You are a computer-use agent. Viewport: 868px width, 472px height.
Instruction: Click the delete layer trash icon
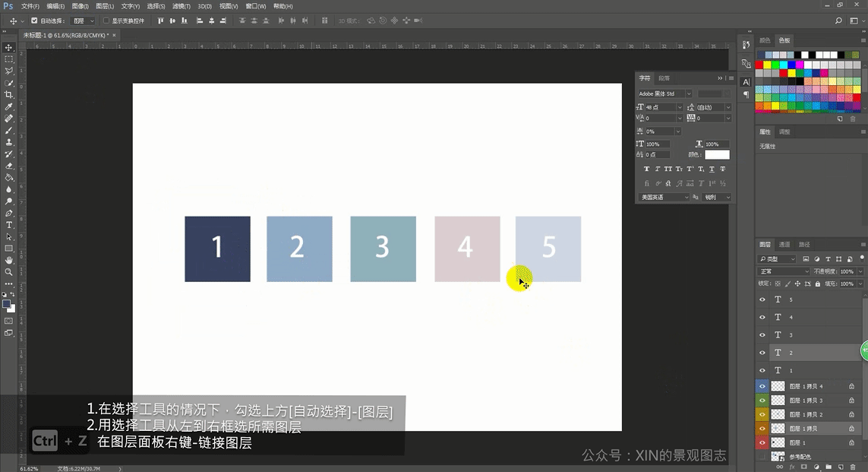coord(853,467)
